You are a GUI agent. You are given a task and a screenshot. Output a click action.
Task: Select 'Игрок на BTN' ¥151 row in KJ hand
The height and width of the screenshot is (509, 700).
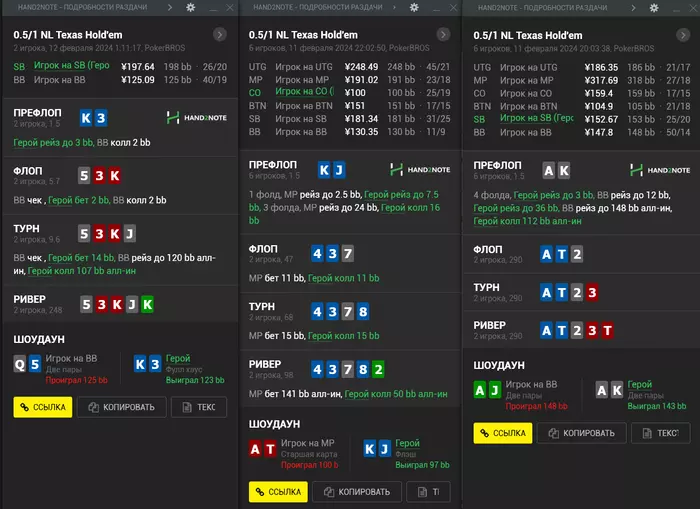click(x=350, y=106)
